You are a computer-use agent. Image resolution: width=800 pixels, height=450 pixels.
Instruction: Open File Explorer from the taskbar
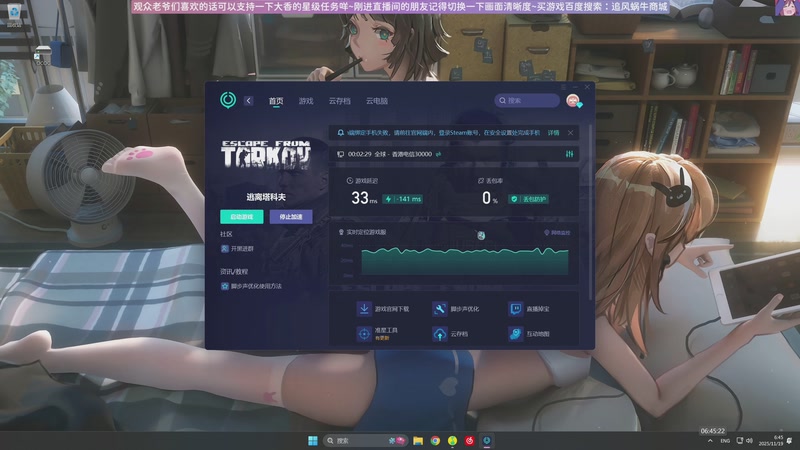(418, 440)
